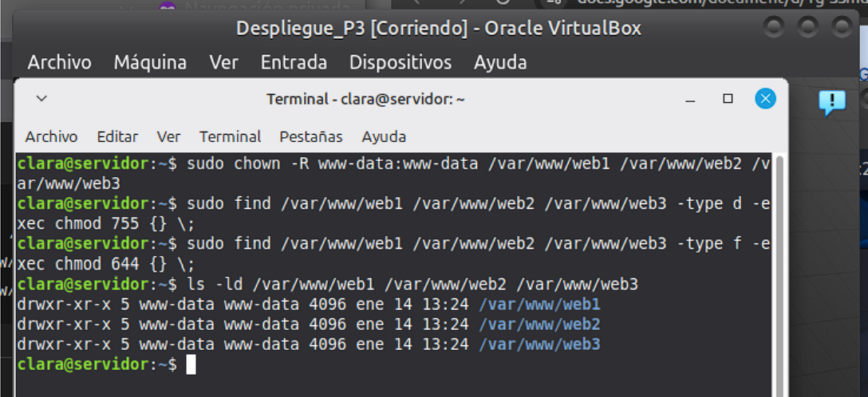Open the Máquina menu in VirtualBox
This screenshot has width=868, height=397.
(x=150, y=62)
